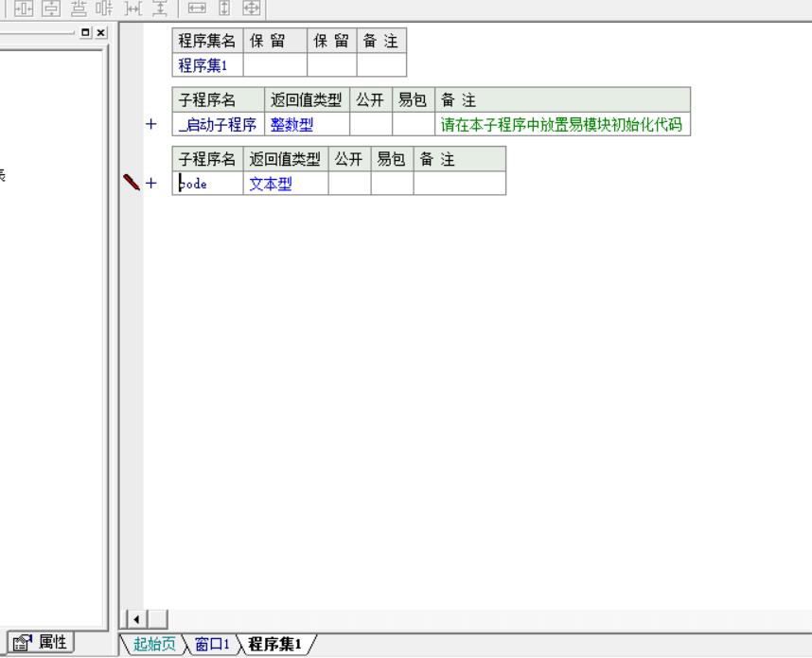Click the stacked horizontal bars alignment icon
812x658 pixels.
tap(79, 8)
